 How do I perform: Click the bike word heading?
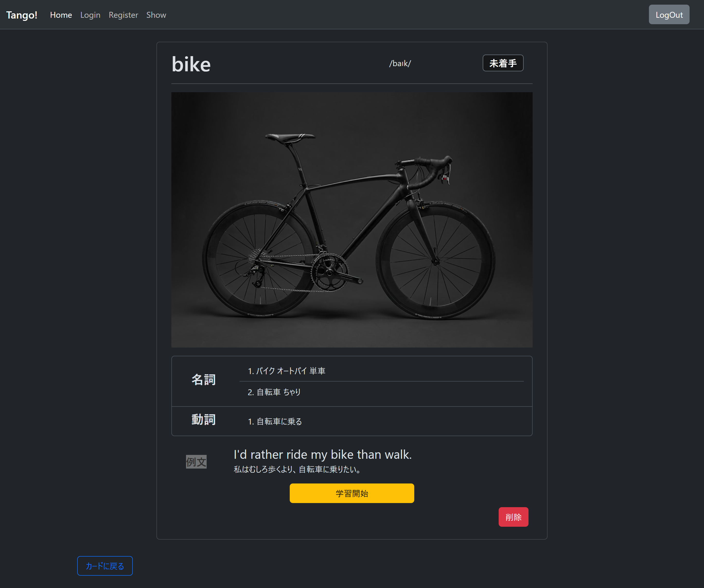(x=191, y=64)
